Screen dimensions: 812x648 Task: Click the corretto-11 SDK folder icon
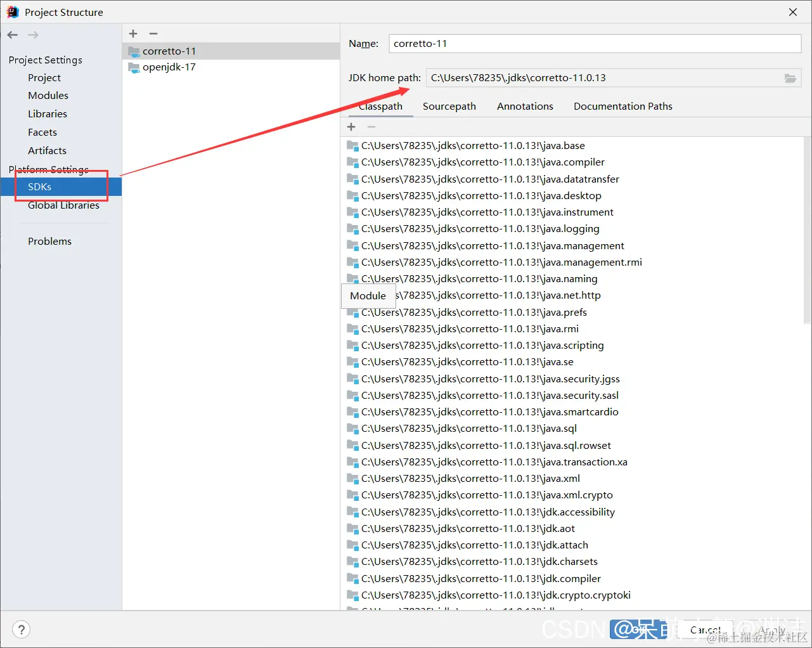(x=134, y=51)
